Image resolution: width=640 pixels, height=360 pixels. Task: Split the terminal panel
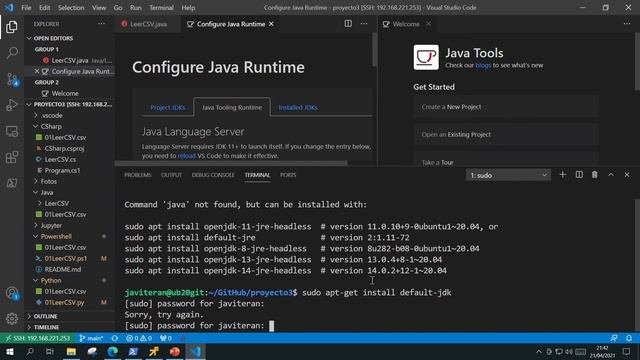(579, 175)
